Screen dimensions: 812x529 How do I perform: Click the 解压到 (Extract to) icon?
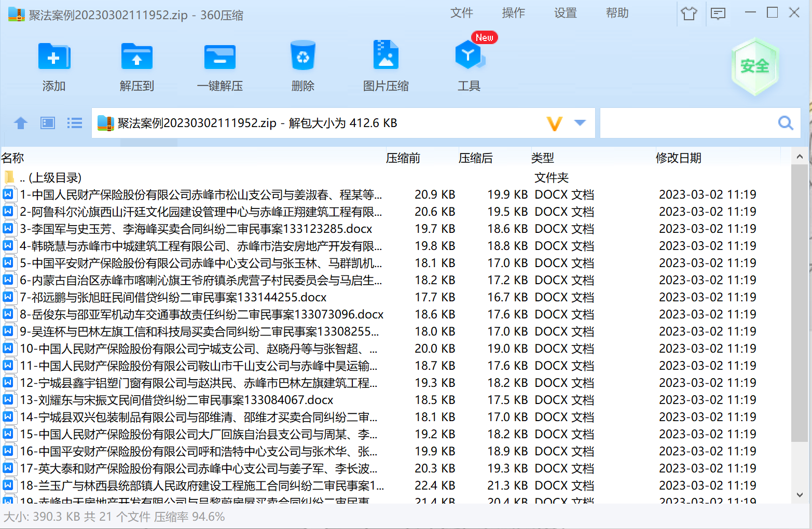pyautogui.click(x=136, y=57)
